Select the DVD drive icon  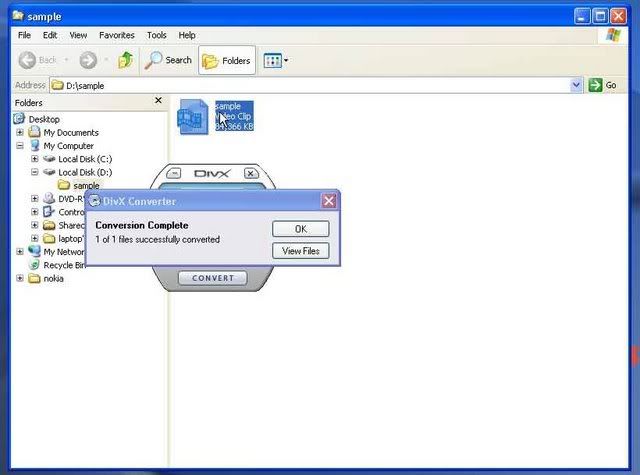(x=49, y=198)
